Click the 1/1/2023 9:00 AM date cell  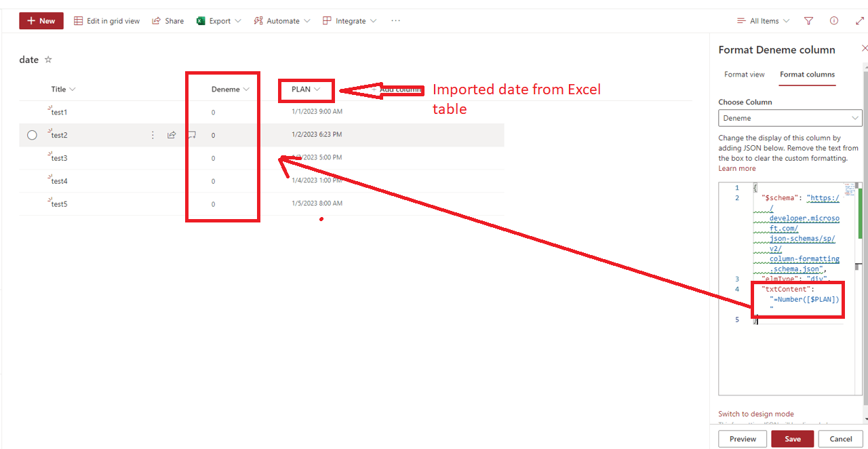[317, 111]
